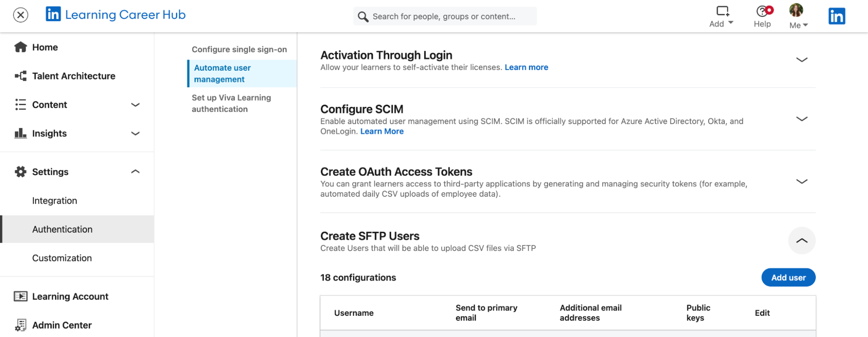868x337 pixels.
Task: Open the Help icon with notification
Action: (763, 11)
